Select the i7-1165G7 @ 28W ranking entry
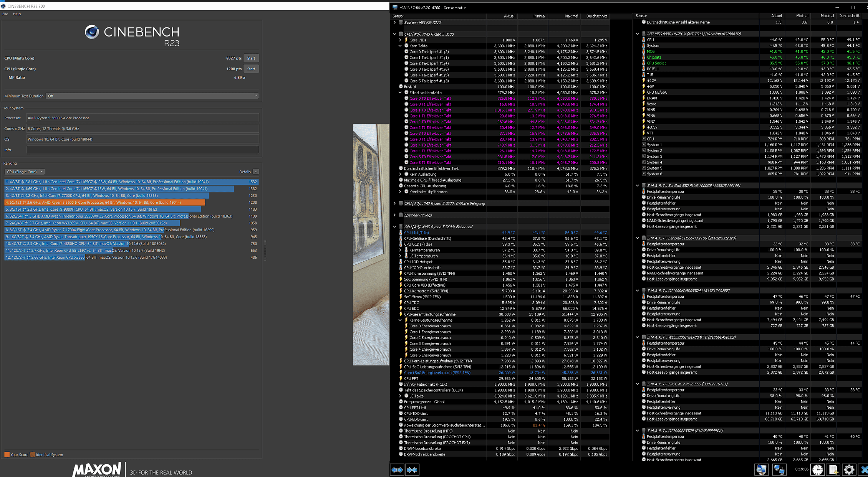The height and width of the screenshot is (477, 868). (131, 182)
